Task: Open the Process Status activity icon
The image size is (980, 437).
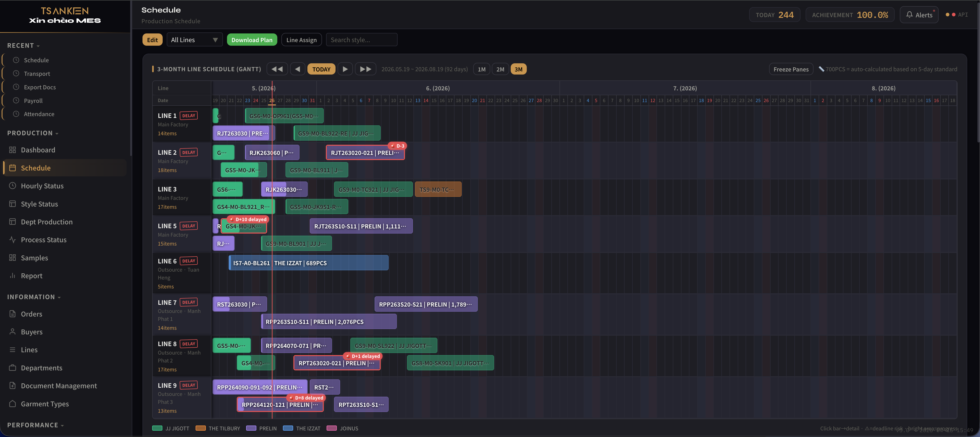Action: point(13,240)
